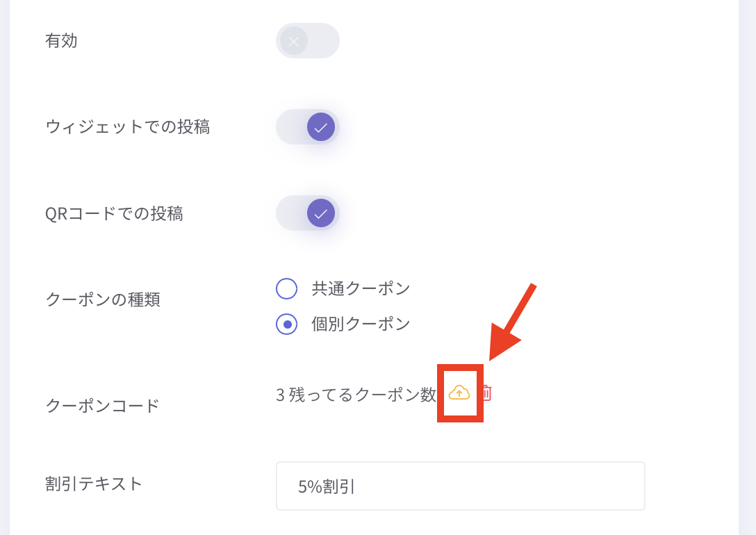The width and height of the screenshot is (756, 535).
Task: Focus the 割引テキスト input field
Action: [x=460, y=486]
